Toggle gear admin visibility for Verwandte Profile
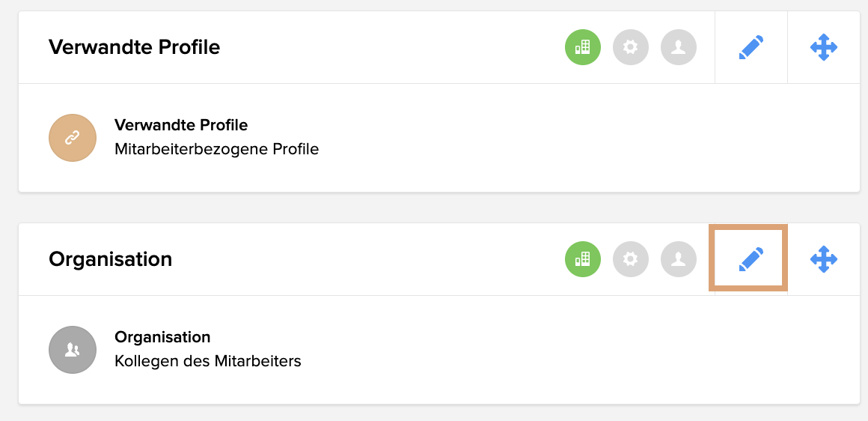The image size is (868, 421). coord(631,48)
